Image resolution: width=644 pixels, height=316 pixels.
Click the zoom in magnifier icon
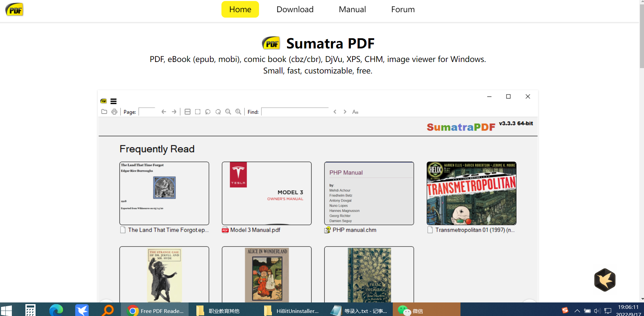click(238, 112)
